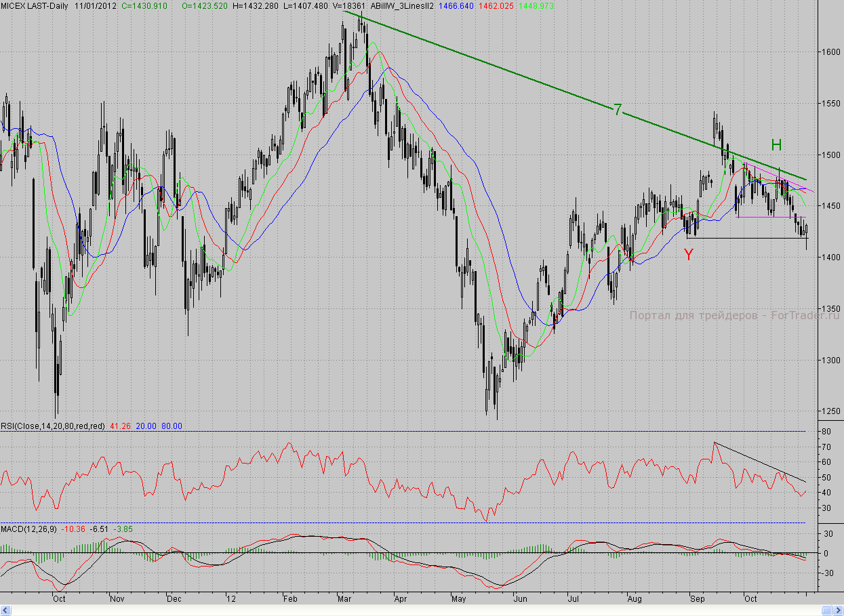The width and height of the screenshot is (844, 616).
Task: Click the May month label
Action: coord(459,599)
